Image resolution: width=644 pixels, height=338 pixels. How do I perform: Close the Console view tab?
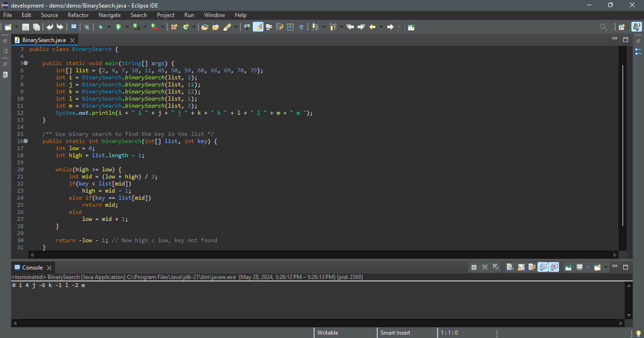(x=49, y=268)
